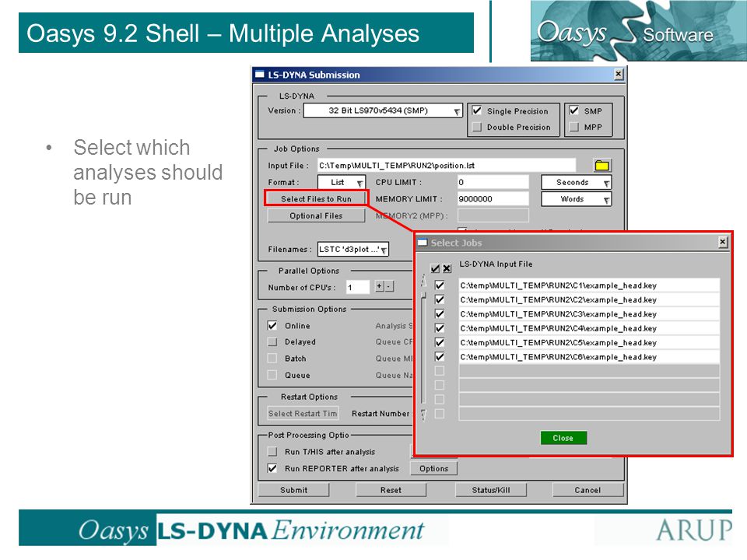Click the CPU LIMIT field

tap(493, 182)
